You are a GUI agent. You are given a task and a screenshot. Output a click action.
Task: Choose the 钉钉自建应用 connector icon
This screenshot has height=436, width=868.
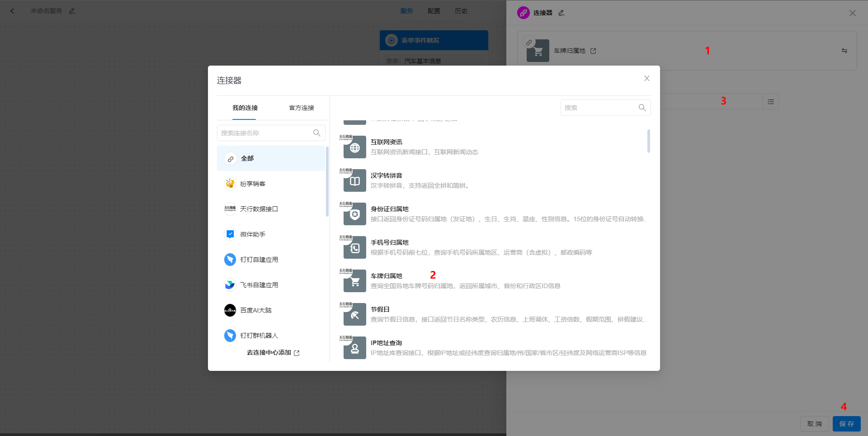pyautogui.click(x=230, y=260)
